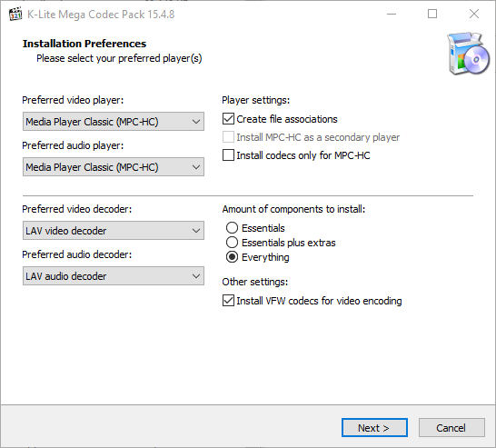Image resolution: width=496 pixels, height=448 pixels.
Task: Close the K-Lite Mega Codec Pack window
Action: click(474, 14)
